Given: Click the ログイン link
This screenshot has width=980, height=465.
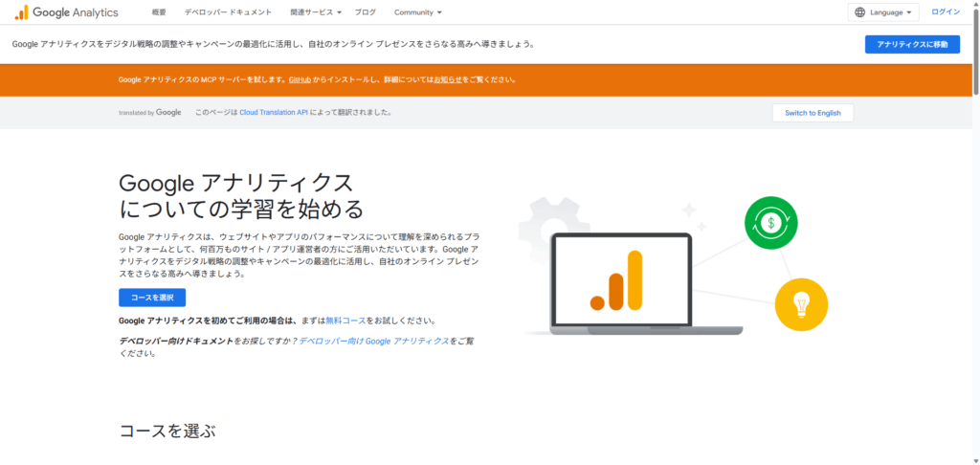Looking at the screenshot, I should [946, 11].
